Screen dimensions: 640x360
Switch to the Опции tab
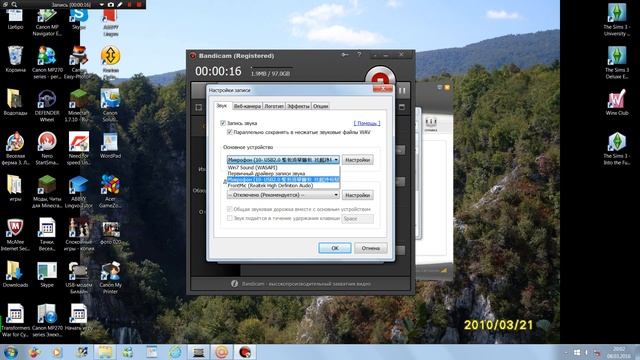(x=321, y=106)
